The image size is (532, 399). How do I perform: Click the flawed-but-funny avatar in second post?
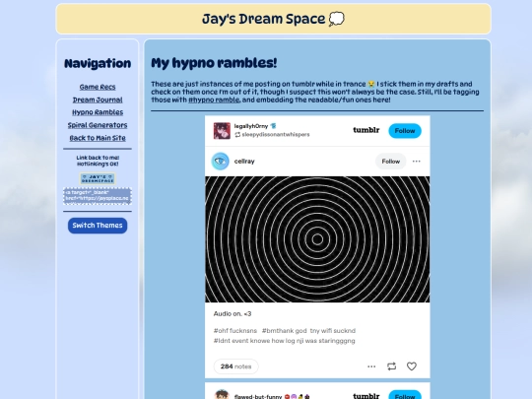[x=222, y=395]
